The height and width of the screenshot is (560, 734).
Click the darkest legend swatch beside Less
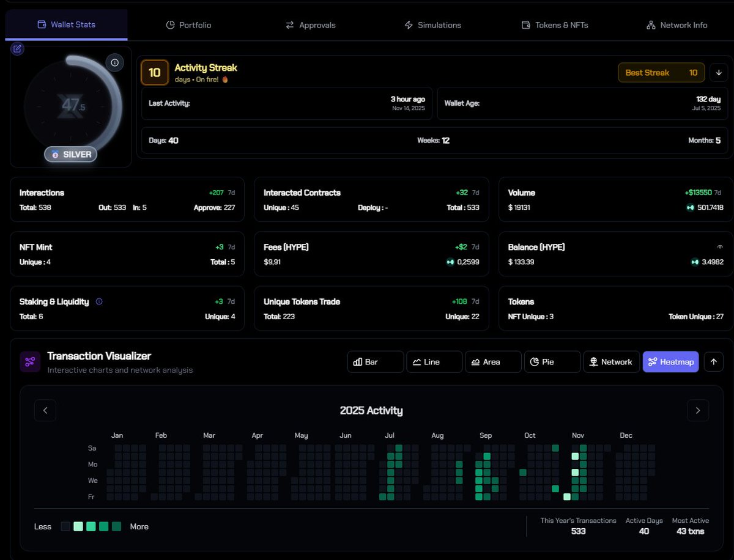pos(65,526)
